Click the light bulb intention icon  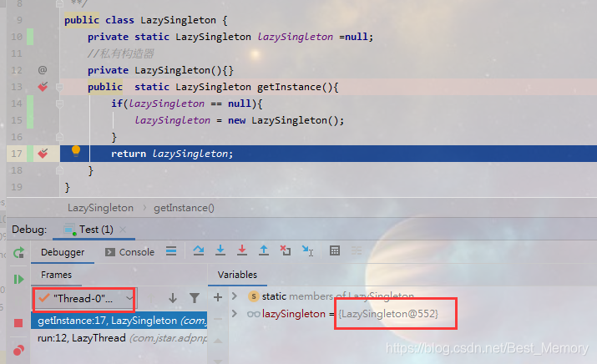(x=76, y=151)
